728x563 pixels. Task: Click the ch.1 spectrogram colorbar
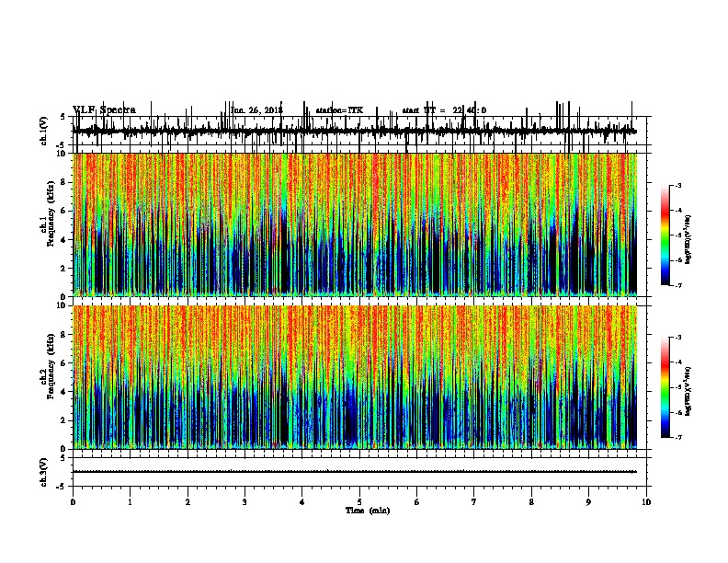tap(665, 236)
